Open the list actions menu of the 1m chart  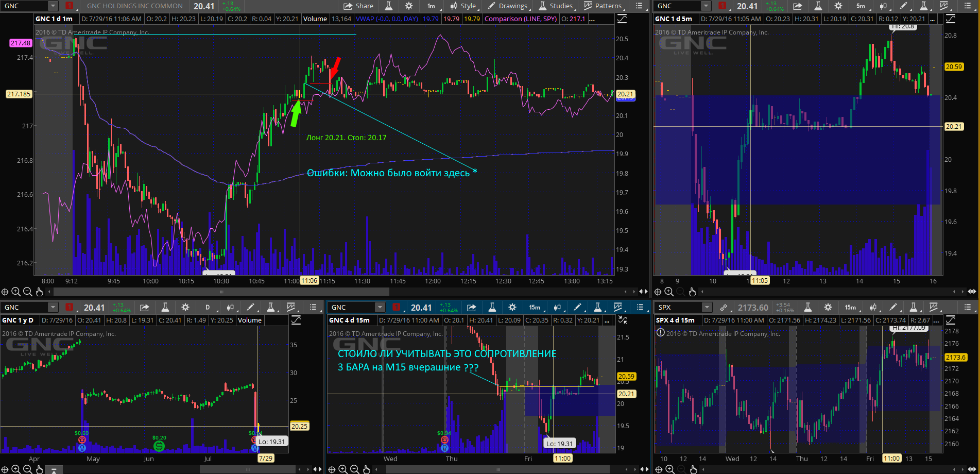point(639,6)
